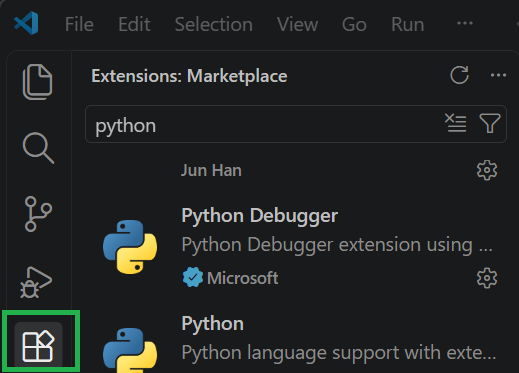
Task: Open Manage gear for Jun Han extension
Action: 487,170
